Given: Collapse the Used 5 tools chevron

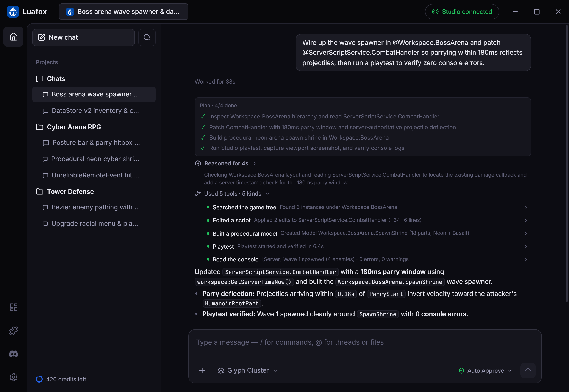Looking at the screenshot, I should tap(268, 194).
